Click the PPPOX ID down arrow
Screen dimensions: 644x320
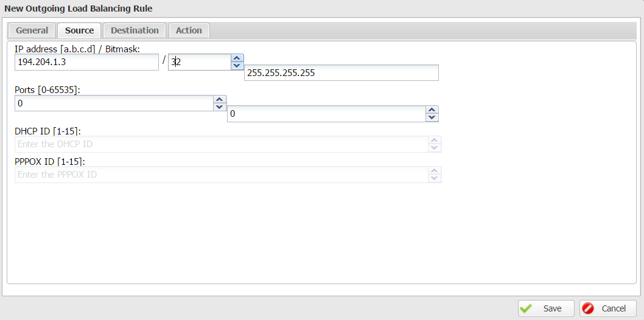tap(435, 178)
